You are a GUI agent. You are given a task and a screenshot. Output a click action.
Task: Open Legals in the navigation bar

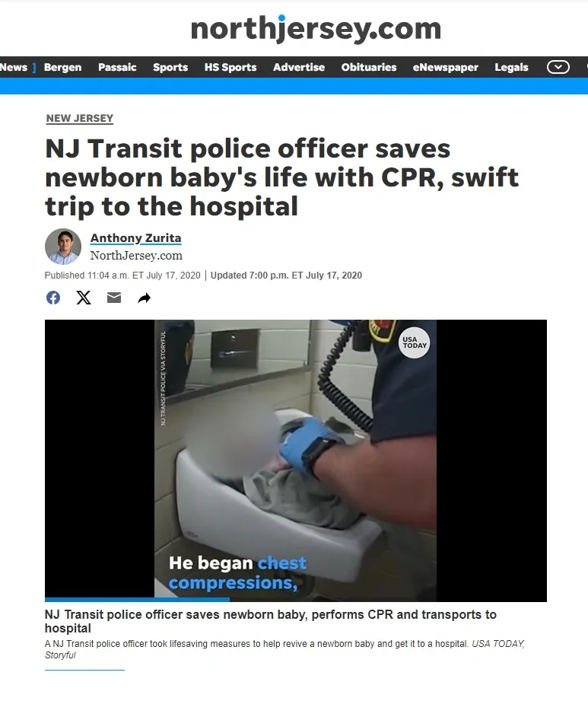click(x=511, y=68)
